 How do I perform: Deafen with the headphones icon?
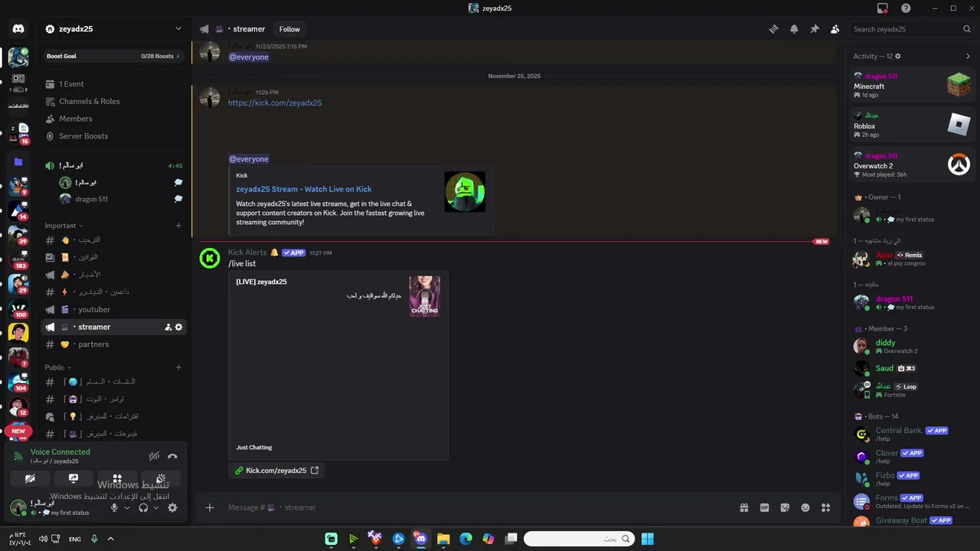(143, 507)
